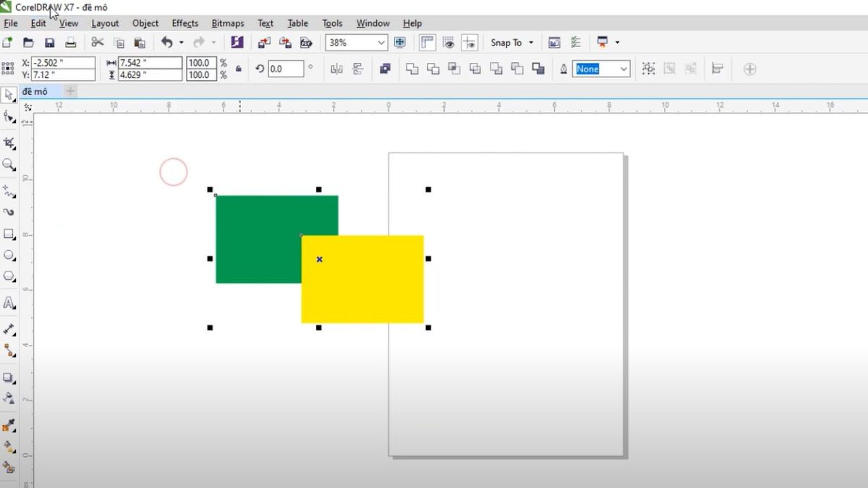868x488 pixels.
Task: Select the Crop tool
Action: coord(9,143)
